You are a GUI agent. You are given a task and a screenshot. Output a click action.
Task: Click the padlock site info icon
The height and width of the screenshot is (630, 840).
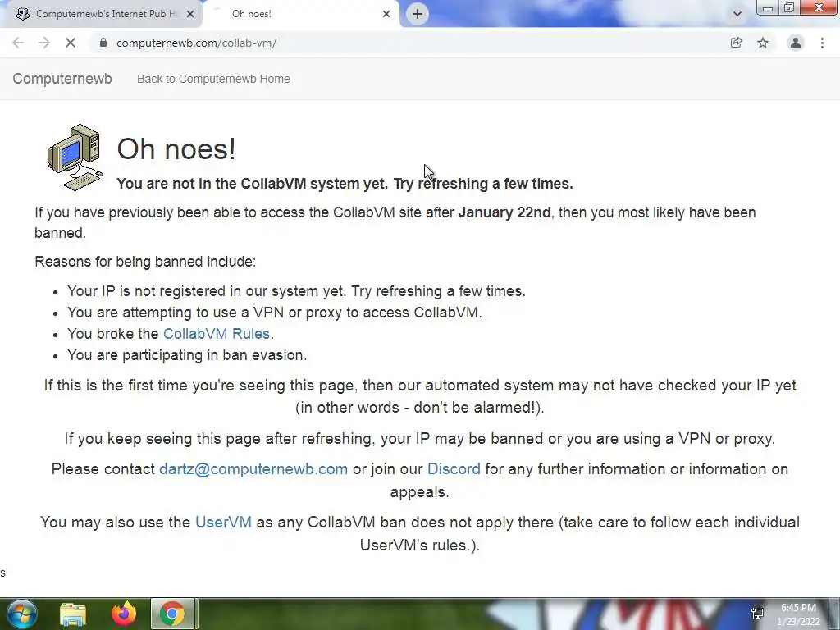click(103, 43)
